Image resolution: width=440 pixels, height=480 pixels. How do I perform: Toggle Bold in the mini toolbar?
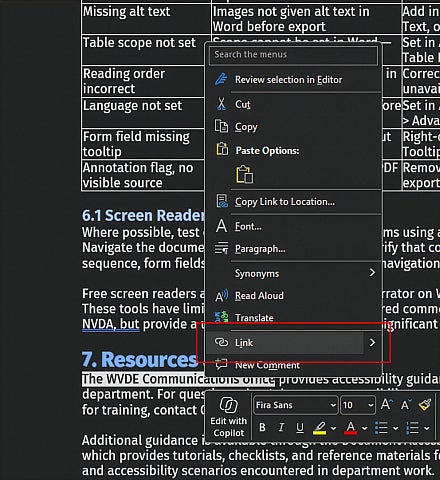tap(262, 427)
